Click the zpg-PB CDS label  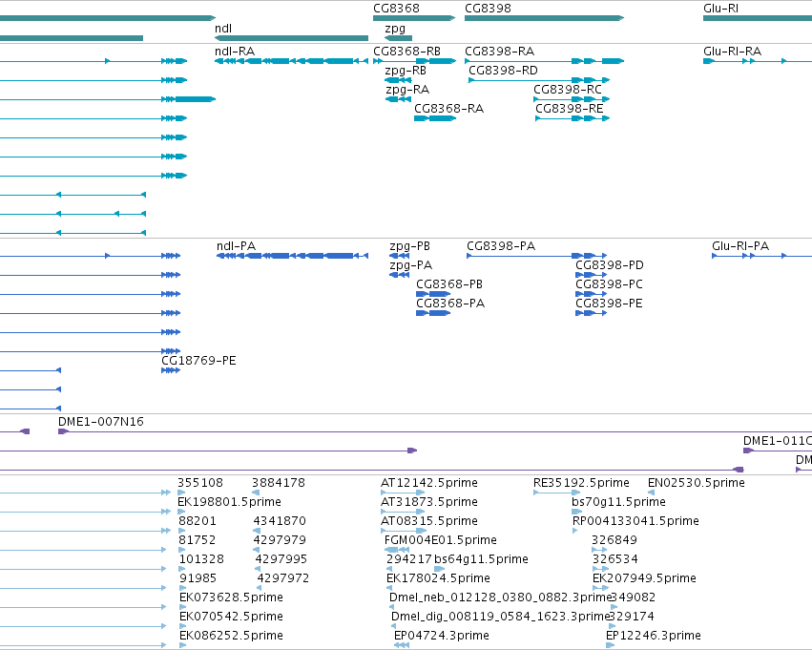(x=409, y=246)
